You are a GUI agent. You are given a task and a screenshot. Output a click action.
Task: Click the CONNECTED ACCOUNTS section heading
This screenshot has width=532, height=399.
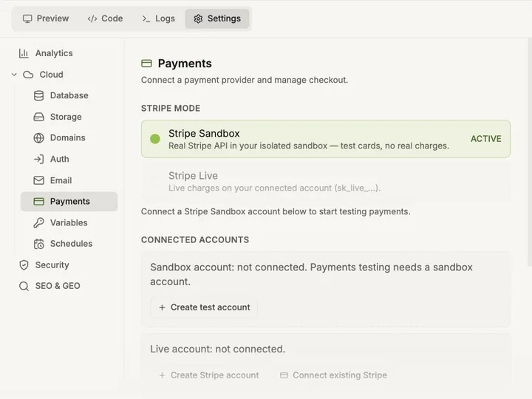click(x=195, y=240)
